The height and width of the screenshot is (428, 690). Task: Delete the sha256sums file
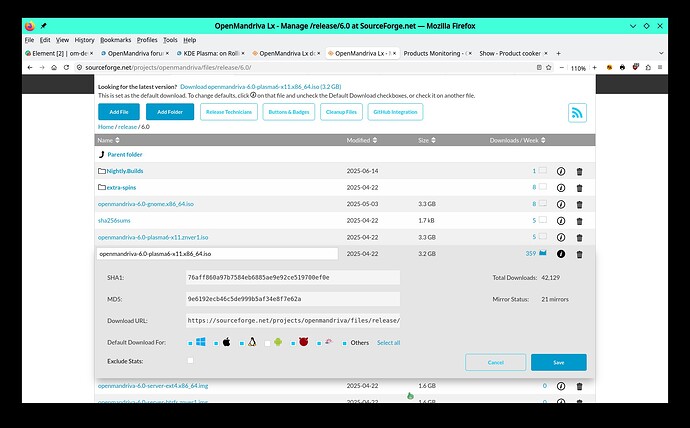tap(580, 221)
